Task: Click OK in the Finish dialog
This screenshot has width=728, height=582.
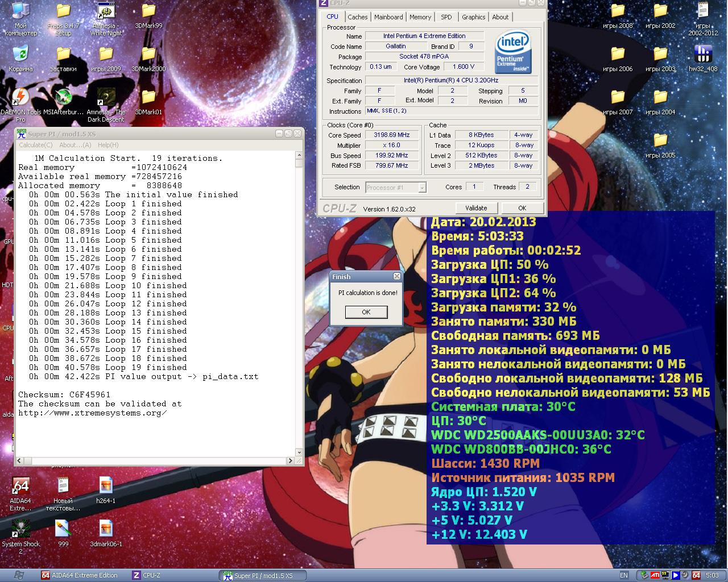Action: (x=366, y=312)
